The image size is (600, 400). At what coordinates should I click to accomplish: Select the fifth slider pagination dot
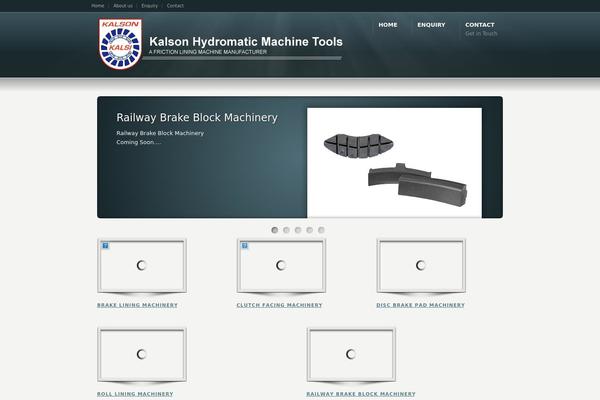(321, 230)
